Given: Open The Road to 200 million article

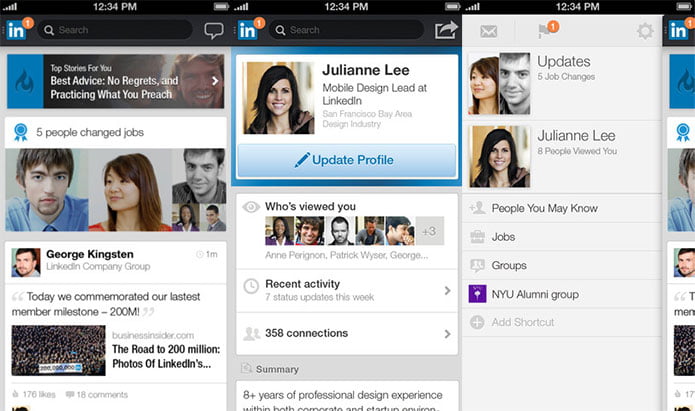Looking at the screenshot, I should [x=166, y=356].
